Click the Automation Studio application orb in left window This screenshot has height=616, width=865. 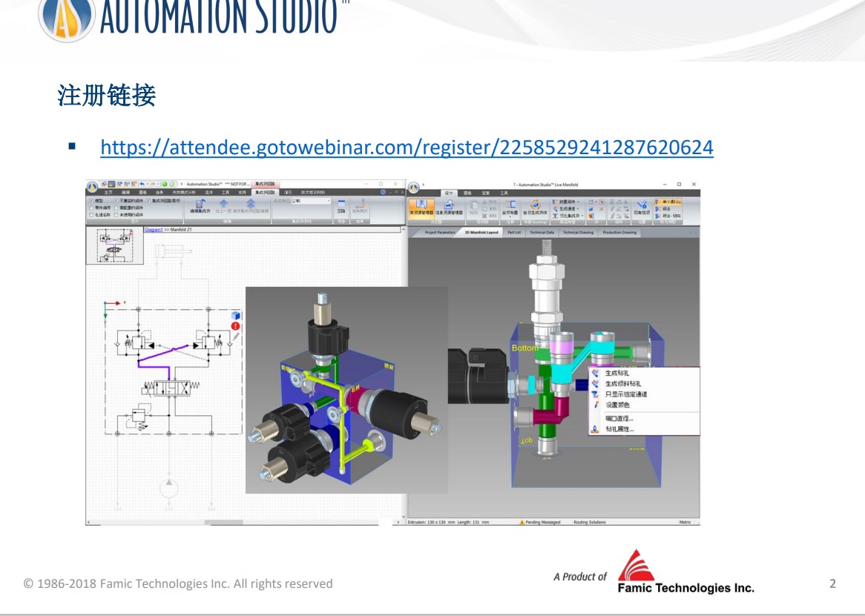[92, 188]
